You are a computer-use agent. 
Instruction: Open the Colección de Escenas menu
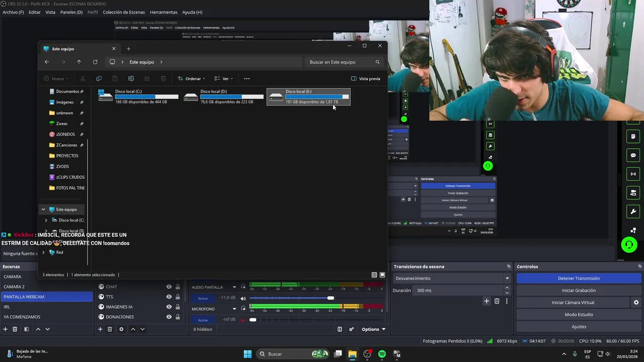click(124, 12)
